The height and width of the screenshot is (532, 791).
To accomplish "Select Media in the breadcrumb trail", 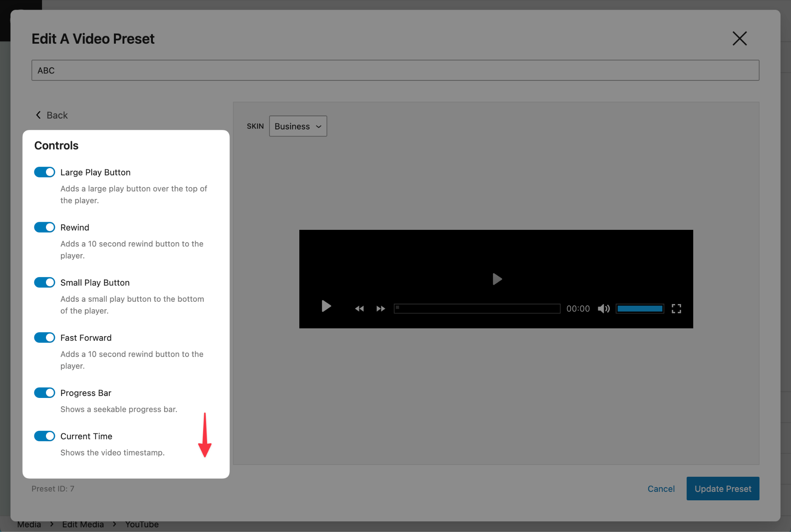I will [29, 524].
